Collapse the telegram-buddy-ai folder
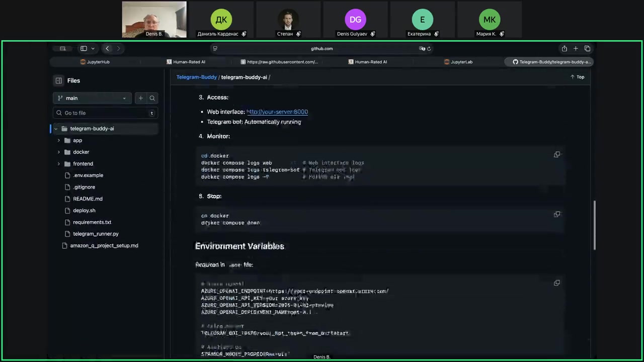This screenshot has width=644, height=362. point(56,129)
